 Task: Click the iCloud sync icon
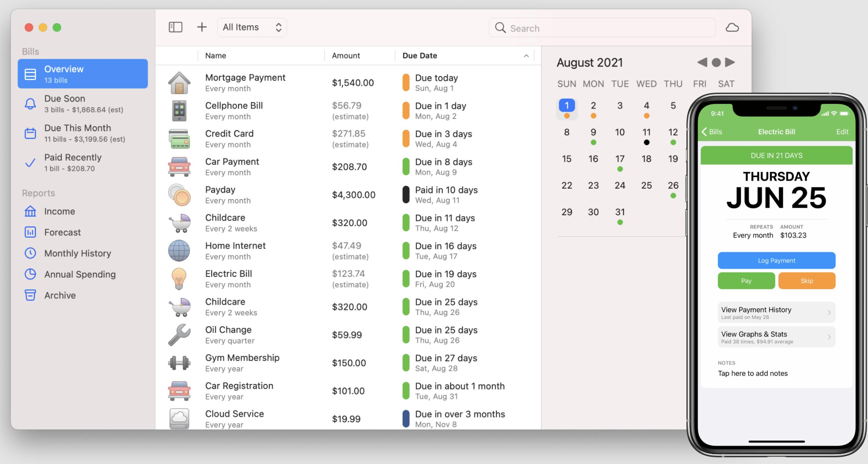[x=732, y=28]
